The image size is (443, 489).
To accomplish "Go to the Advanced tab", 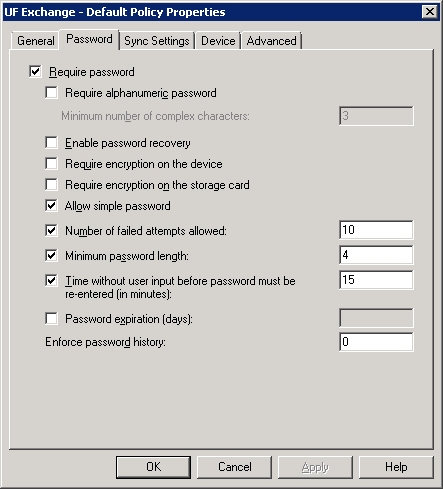I will pos(271,41).
